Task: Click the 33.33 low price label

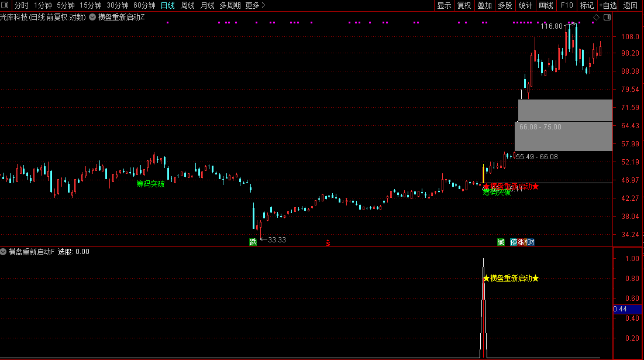Action: (x=277, y=240)
